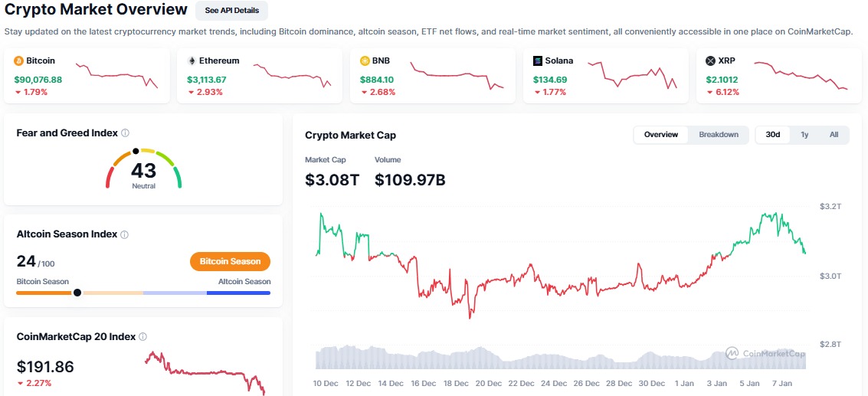868x396 pixels.
Task: Click the Solana logo icon
Action: [x=538, y=61]
